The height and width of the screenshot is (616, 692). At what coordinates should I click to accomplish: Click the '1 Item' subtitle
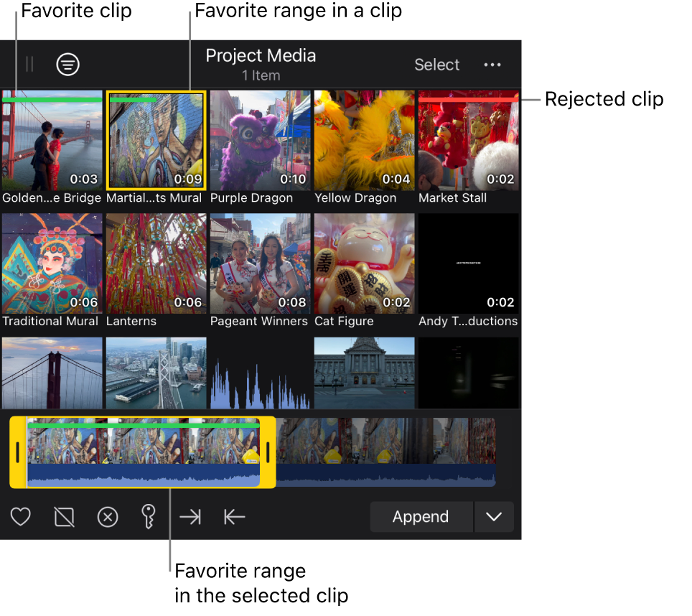pos(261,75)
